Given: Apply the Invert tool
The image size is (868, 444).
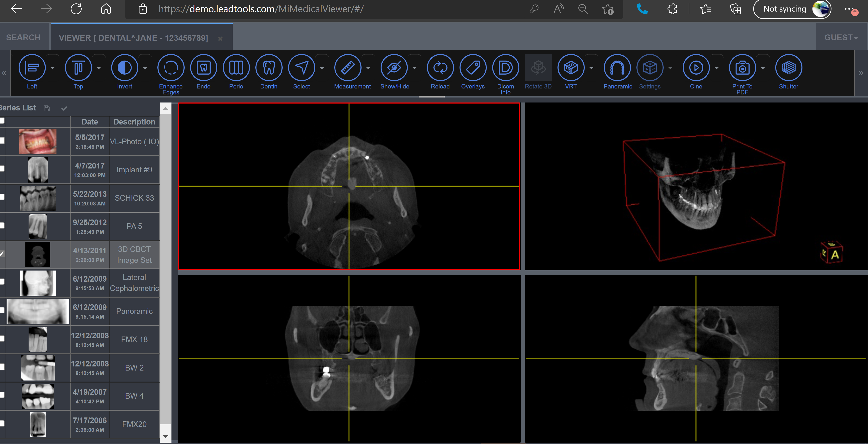Looking at the screenshot, I should pyautogui.click(x=124, y=68).
